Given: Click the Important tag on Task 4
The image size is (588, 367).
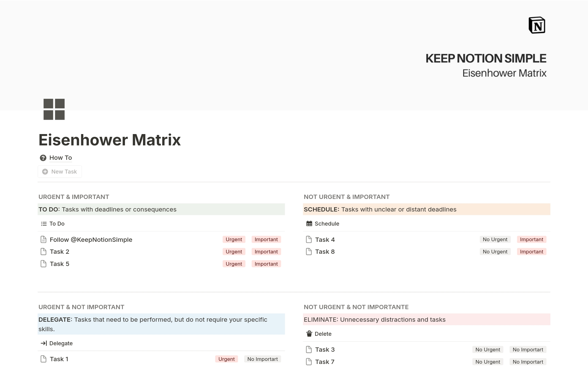Looking at the screenshot, I should click(x=531, y=239).
